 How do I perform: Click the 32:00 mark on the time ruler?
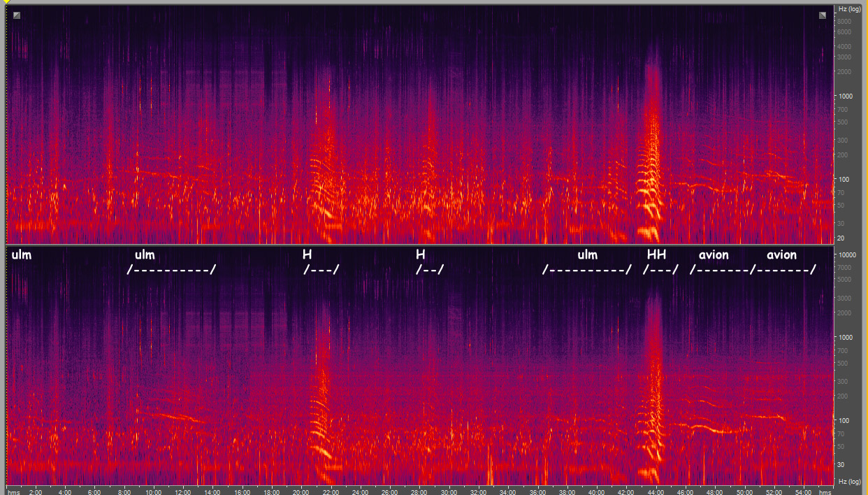[x=479, y=492]
